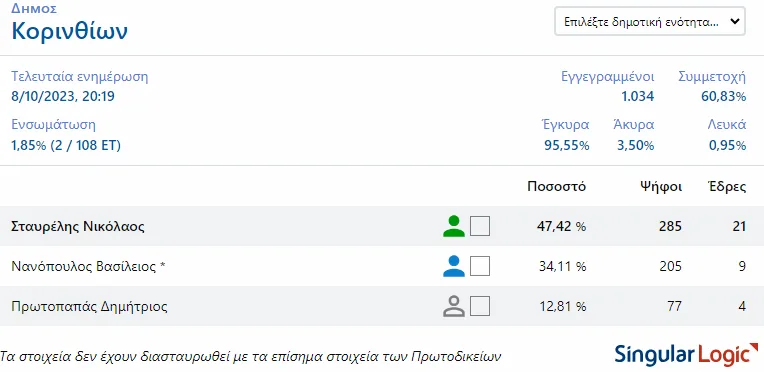Click the SingularLogic logo
764x372 pixels.
click(x=686, y=354)
